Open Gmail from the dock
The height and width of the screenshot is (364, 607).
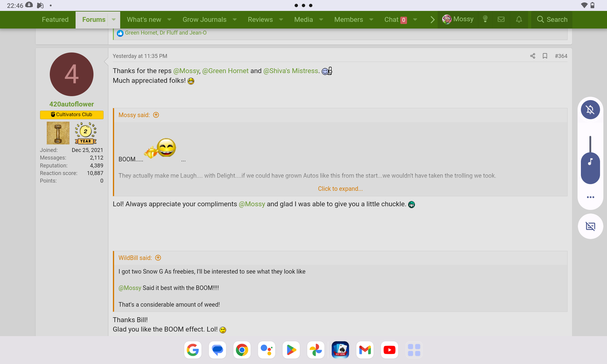[x=365, y=350]
